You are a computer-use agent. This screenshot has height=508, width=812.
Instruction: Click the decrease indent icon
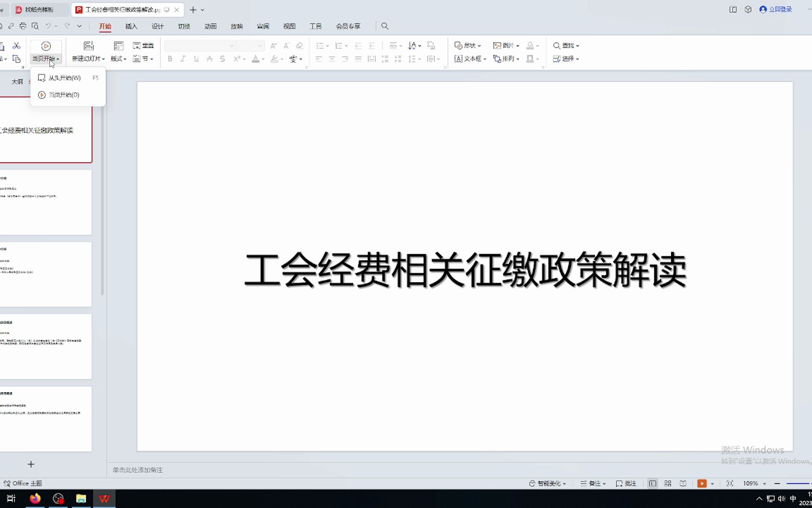click(x=358, y=46)
